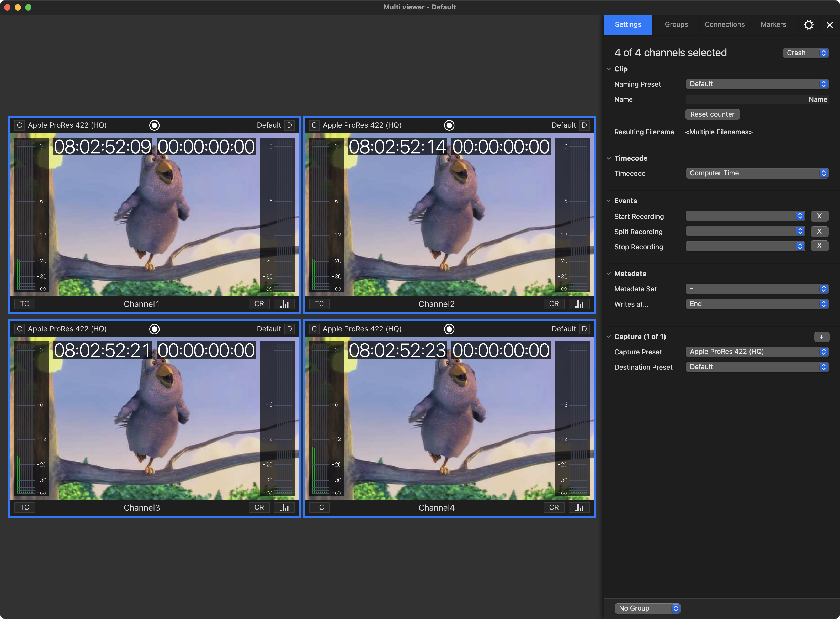Clear the Stop Recording event
840x619 pixels.
point(819,246)
